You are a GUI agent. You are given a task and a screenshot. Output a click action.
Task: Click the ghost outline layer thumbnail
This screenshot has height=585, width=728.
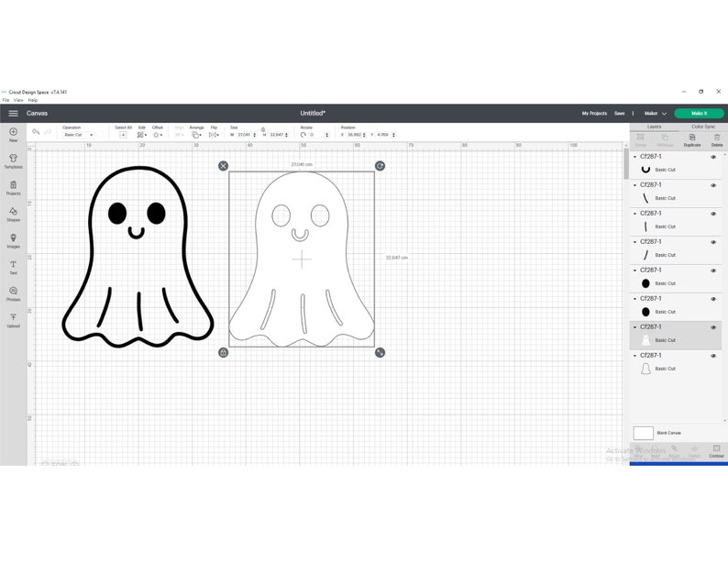point(645,369)
